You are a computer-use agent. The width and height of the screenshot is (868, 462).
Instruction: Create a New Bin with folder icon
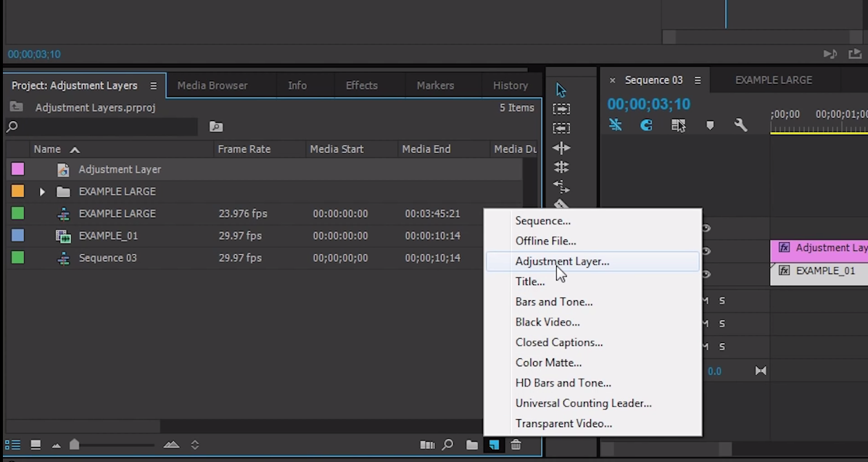coord(471,445)
